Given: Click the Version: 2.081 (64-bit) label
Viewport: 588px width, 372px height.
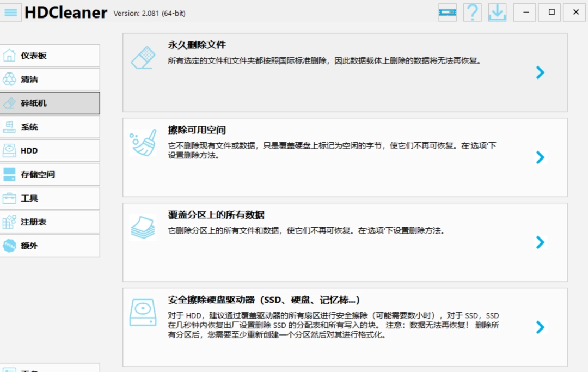Looking at the screenshot, I should (x=150, y=14).
